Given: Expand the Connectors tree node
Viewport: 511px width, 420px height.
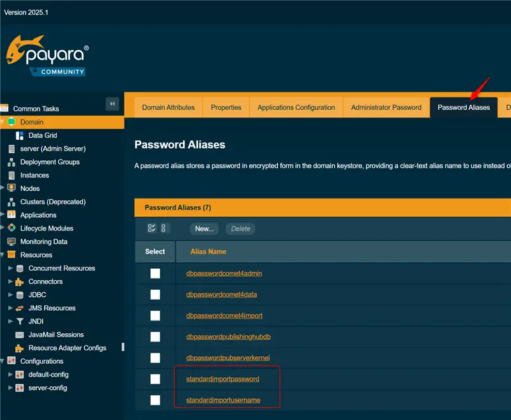Looking at the screenshot, I should click(x=10, y=281).
